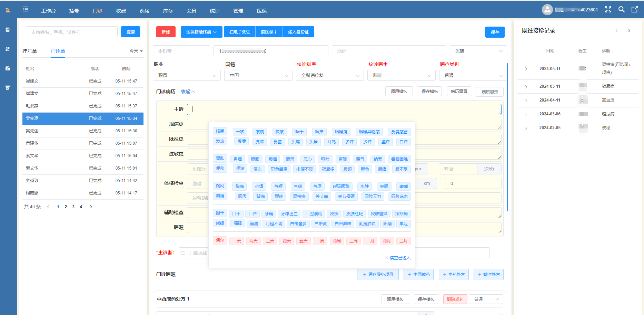Go to page 3 of the patient list

pos(73,207)
